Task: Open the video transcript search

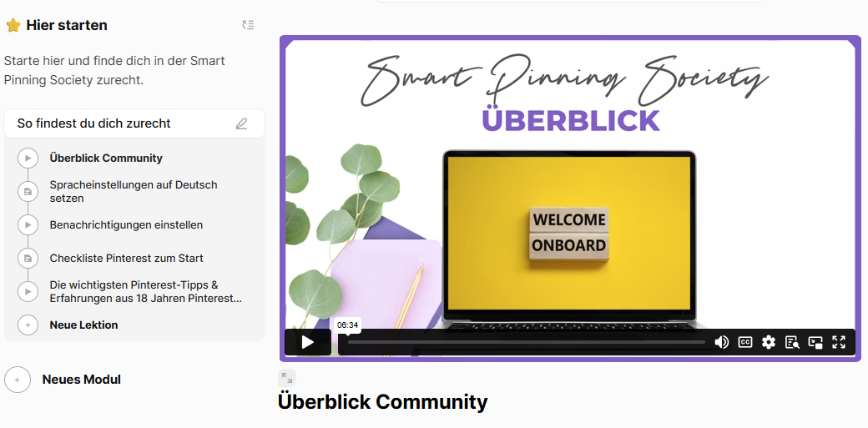Action: [792, 342]
